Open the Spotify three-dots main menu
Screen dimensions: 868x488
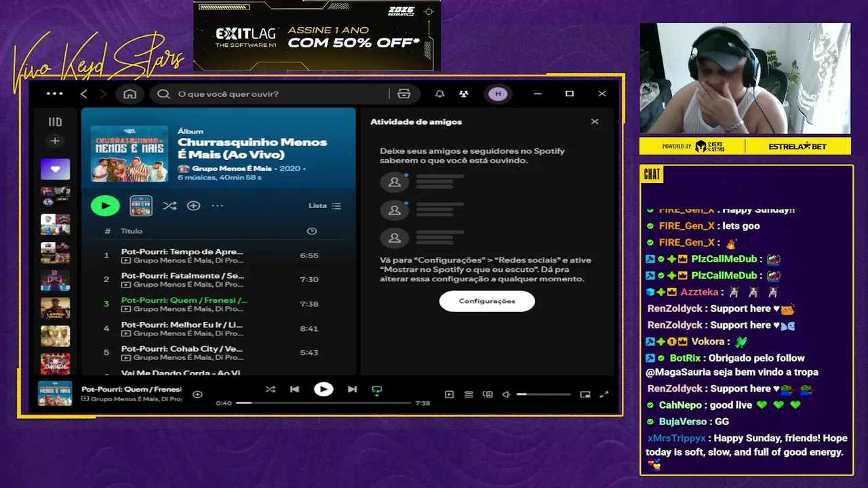click(x=54, y=94)
